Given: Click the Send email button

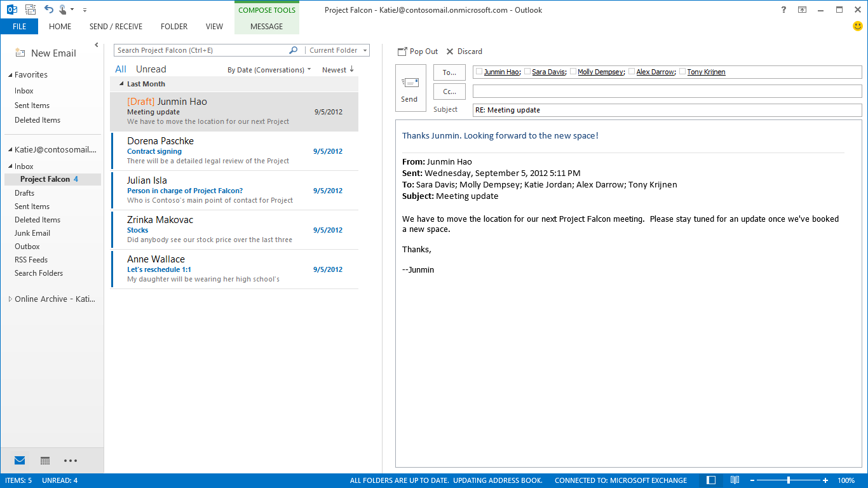Looking at the screenshot, I should (410, 88).
